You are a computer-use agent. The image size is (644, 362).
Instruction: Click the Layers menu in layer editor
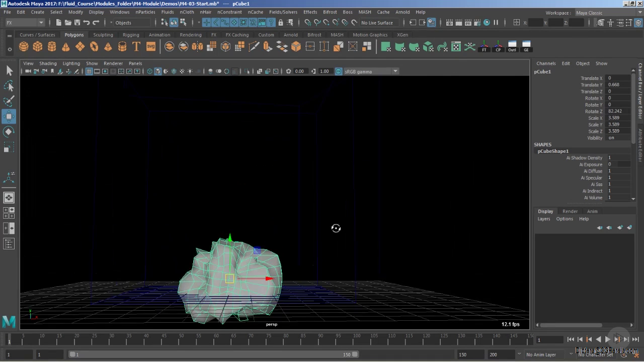click(544, 219)
